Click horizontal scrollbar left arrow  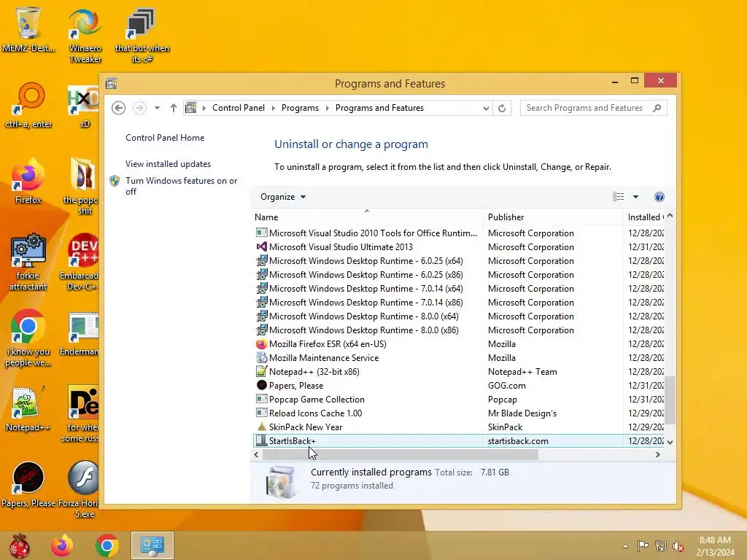tap(256, 455)
